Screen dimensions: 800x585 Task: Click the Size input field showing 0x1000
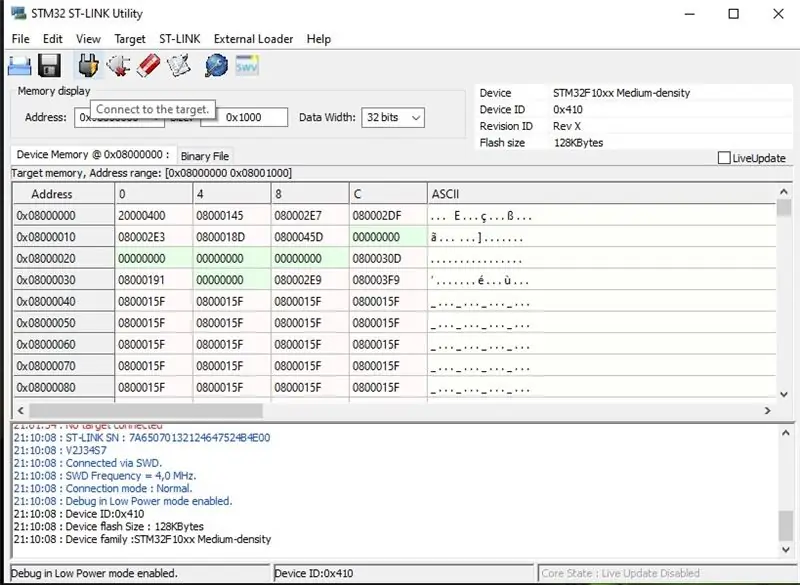click(x=244, y=117)
